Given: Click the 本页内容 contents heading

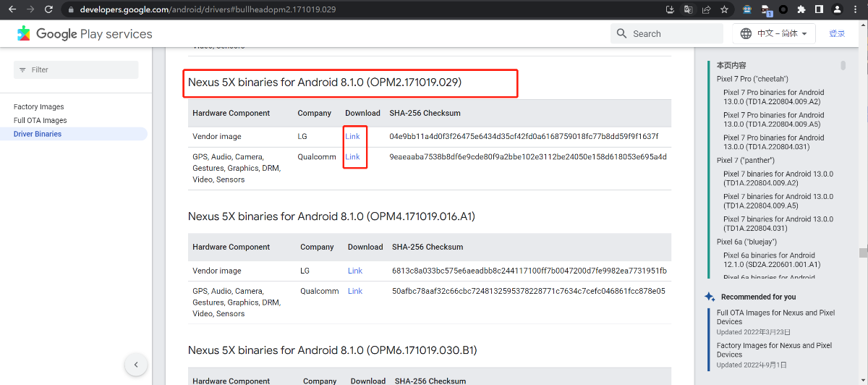Looking at the screenshot, I should (x=731, y=65).
